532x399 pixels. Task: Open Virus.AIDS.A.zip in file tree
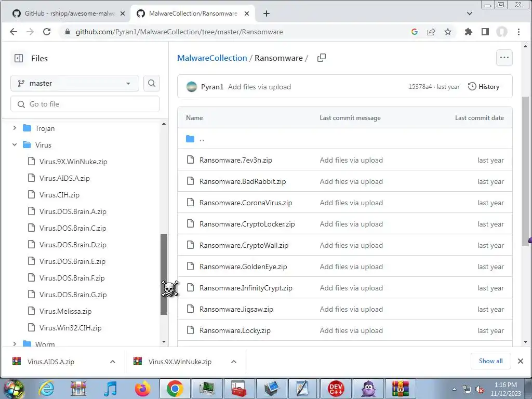click(64, 178)
